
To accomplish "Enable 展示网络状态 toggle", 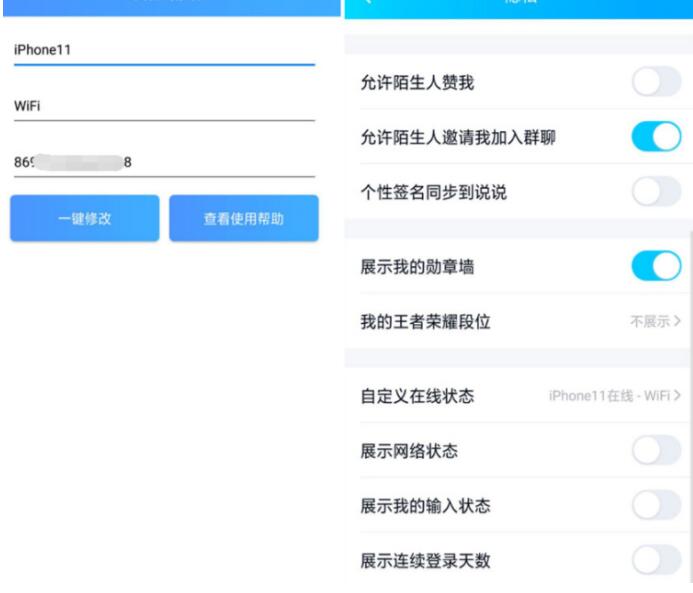I will pos(656,450).
